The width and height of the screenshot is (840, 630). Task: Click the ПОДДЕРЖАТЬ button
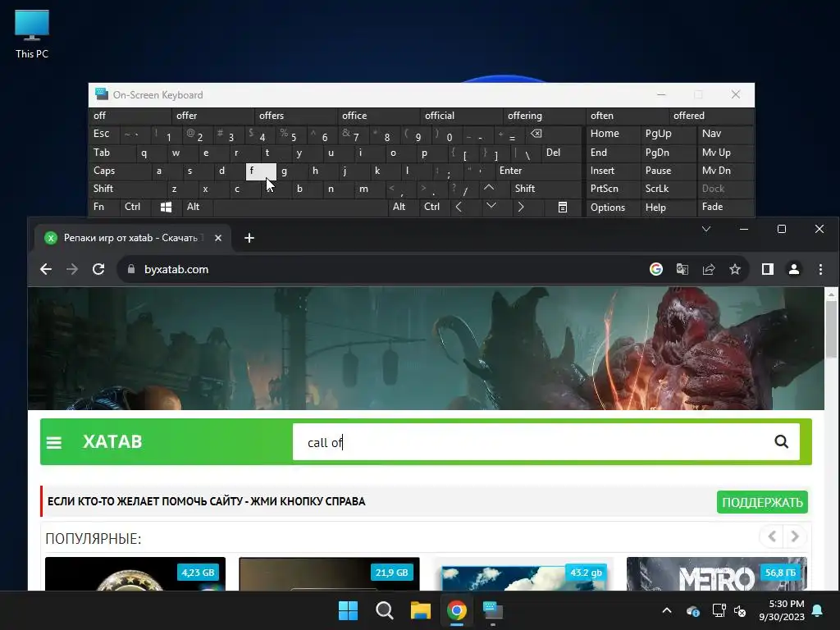(x=762, y=503)
